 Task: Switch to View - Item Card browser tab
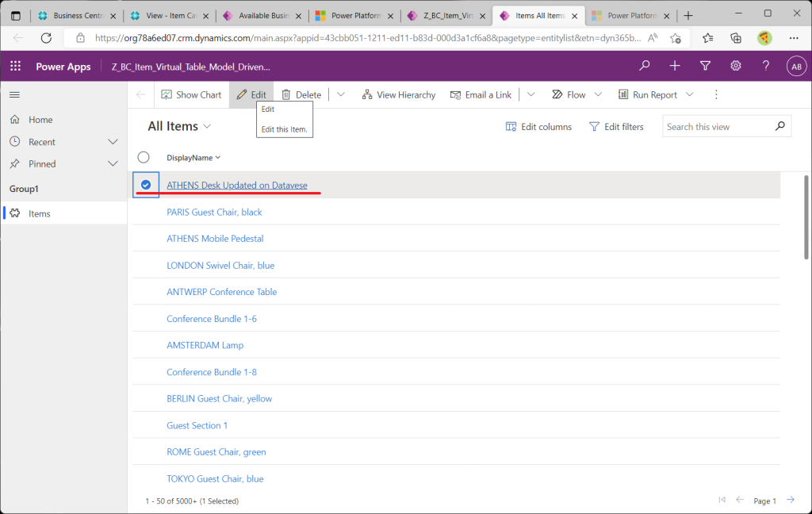[x=170, y=16]
